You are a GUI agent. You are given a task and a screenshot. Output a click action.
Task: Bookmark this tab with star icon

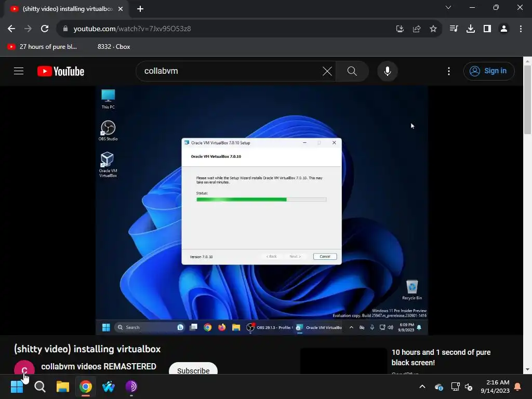[433, 29]
